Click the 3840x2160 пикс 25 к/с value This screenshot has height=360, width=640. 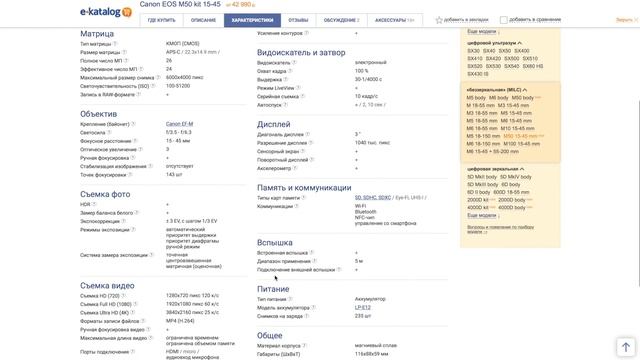192,313
